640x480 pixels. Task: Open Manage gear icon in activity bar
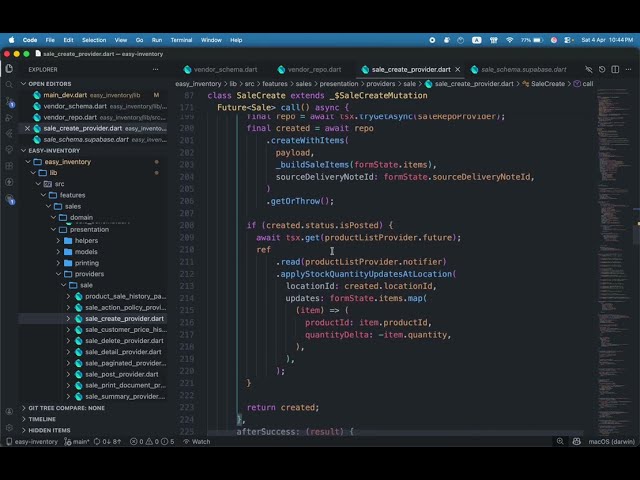pyautogui.click(x=9, y=427)
